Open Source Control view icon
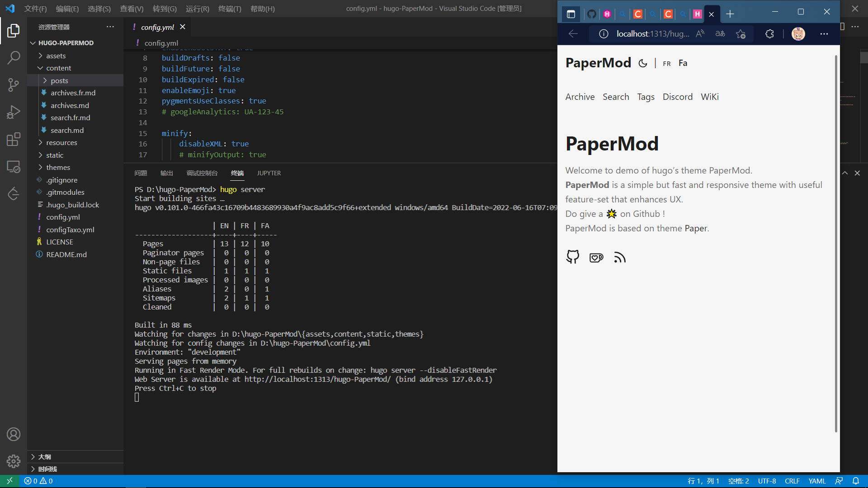 tap(14, 85)
